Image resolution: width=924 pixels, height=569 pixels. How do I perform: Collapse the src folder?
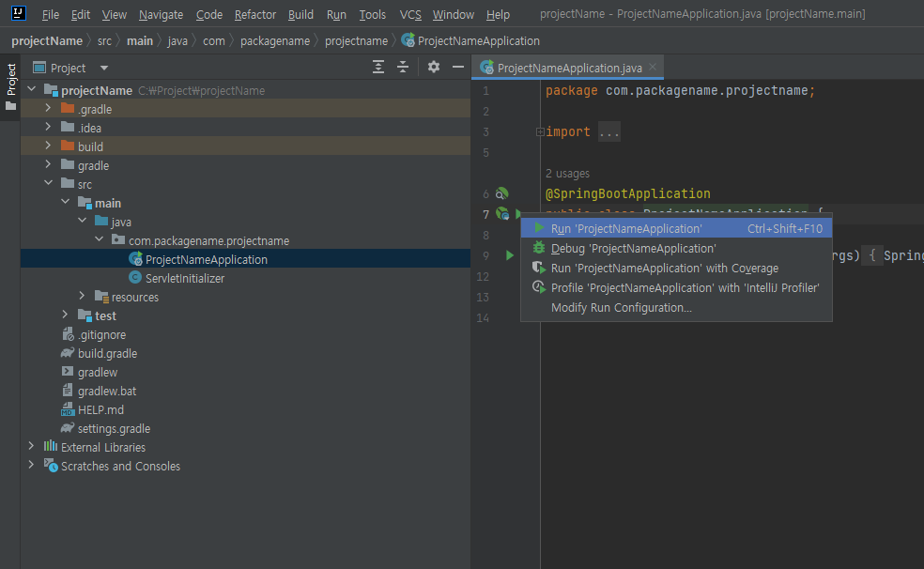point(48,183)
